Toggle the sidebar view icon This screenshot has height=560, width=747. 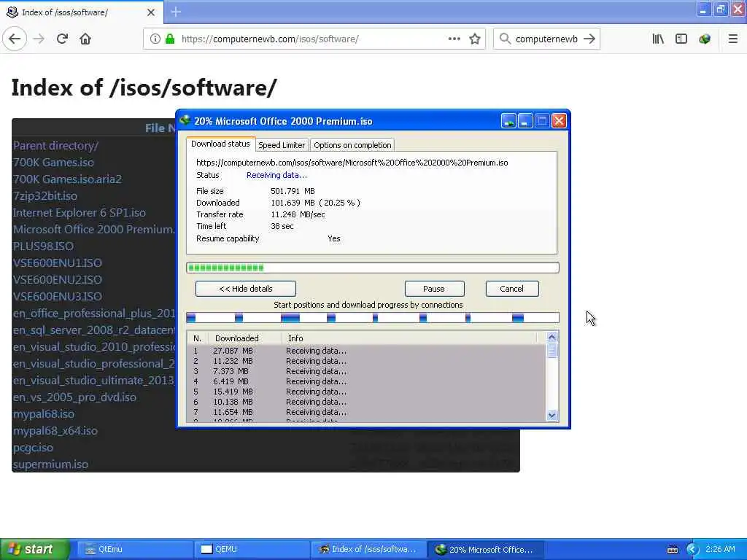681,39
